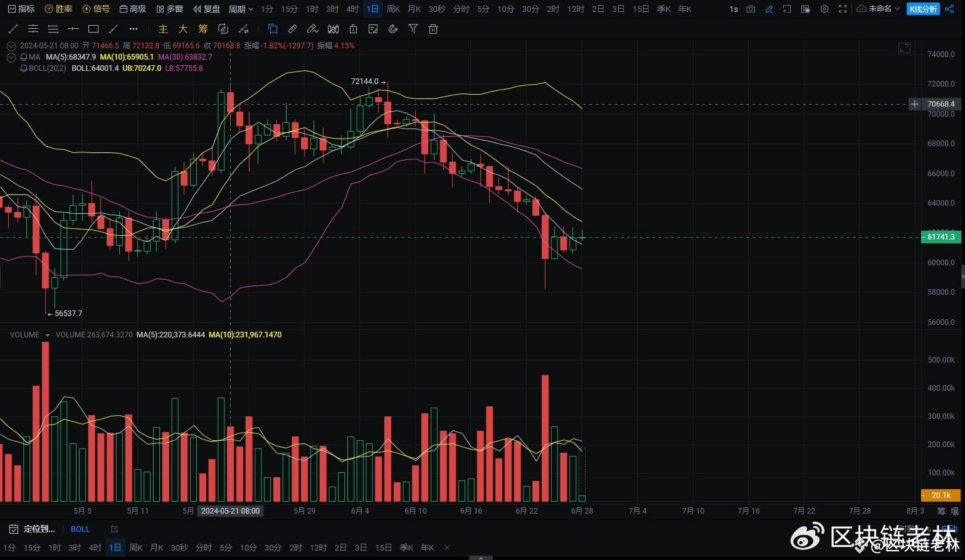Click the share icon beside K线分析
965x560 pixels.
coord(949,9)
